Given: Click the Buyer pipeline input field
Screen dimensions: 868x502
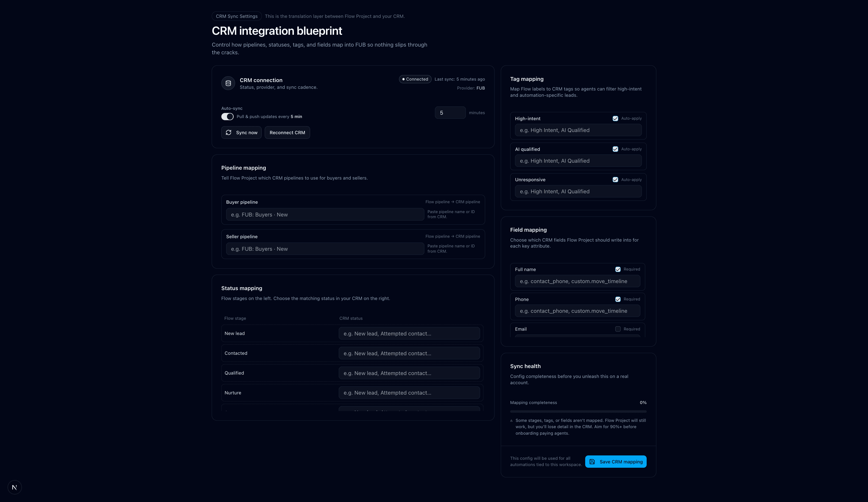Looking at the screenshot, I should pyautogui.click(x=325, y=214).
